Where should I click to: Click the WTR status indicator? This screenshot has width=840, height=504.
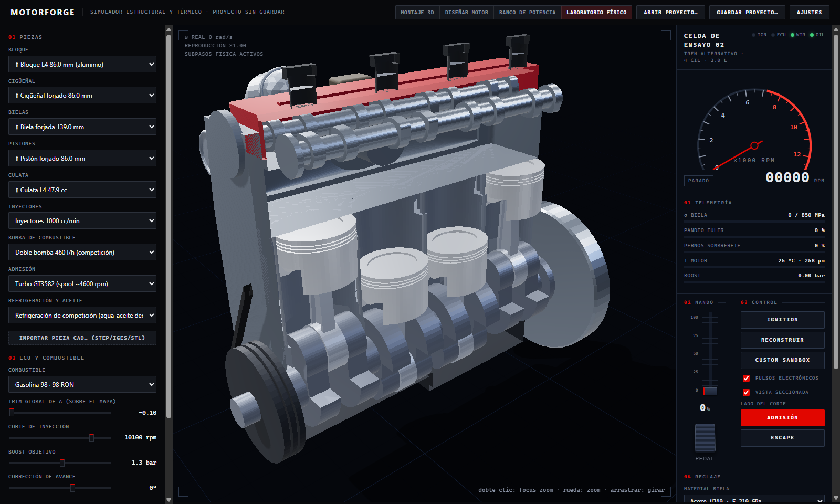pos(798,35)
